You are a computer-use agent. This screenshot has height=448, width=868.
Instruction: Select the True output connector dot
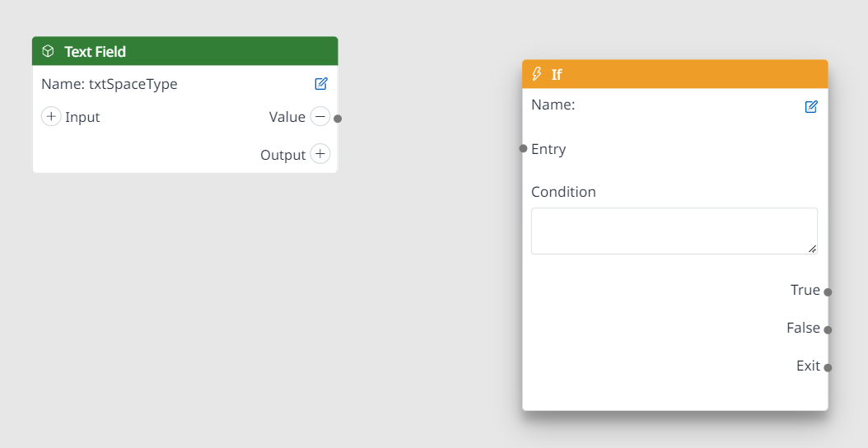pyautogui.click(x=828, y=292)
